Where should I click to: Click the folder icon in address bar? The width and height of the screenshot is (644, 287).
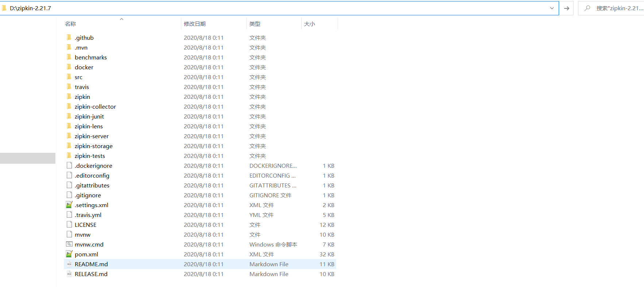4,8
